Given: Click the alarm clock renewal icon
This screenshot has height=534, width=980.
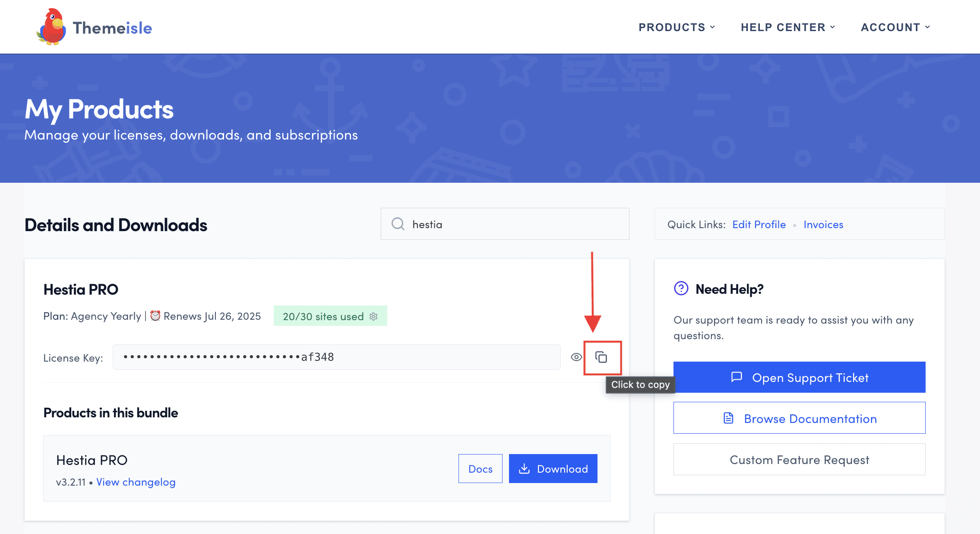Looking at the screenshot, I should [155, 316].
